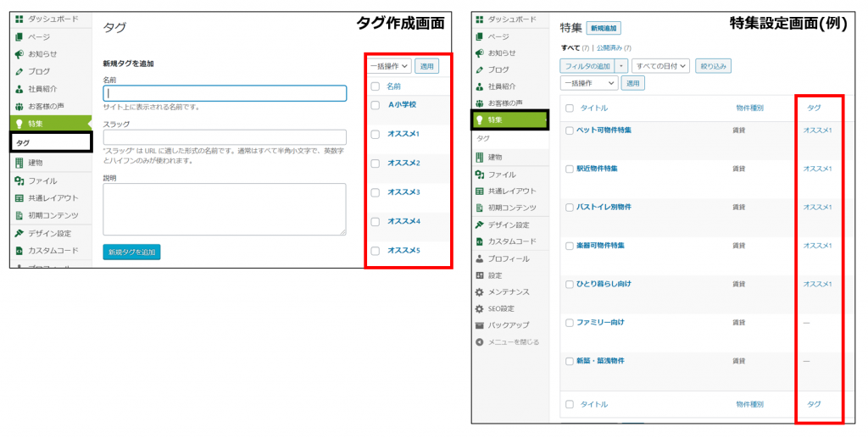Screen dimensions: 868x438
Task: Click the ダッシュボード icon in left panel sidebar
Action: [19, 19]
